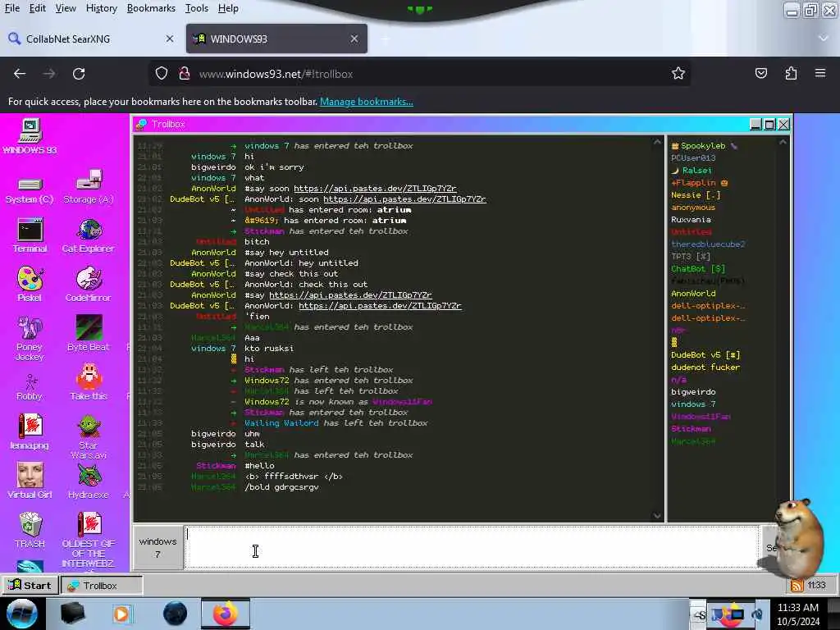Image resolution: width=840 pixels, height=630 pixels.
Task: Launch the Virtual Girl icon
Action: 30,481
